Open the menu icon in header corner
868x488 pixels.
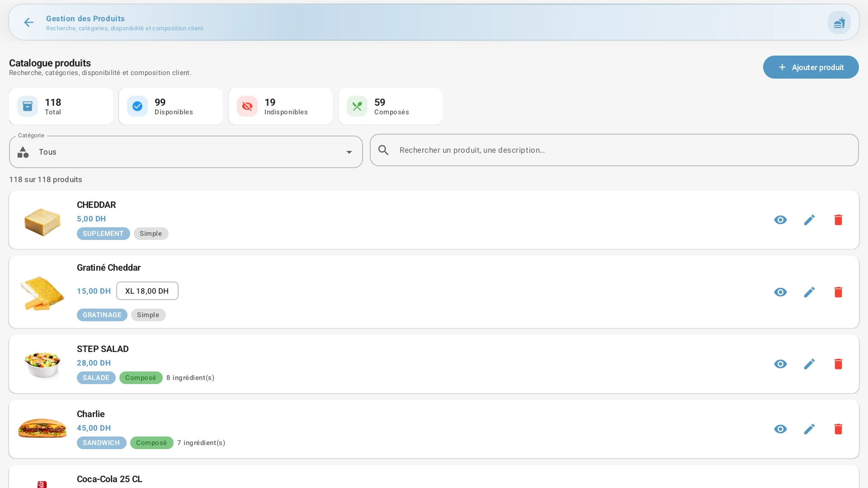click(839, 23)
